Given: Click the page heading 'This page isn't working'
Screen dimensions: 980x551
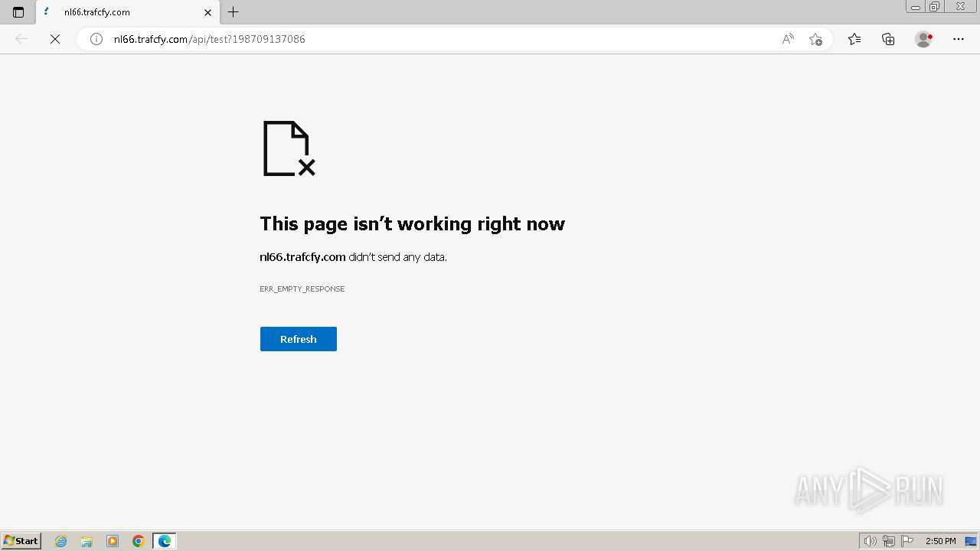Looking at the screenshot, I should click(412, 223).
